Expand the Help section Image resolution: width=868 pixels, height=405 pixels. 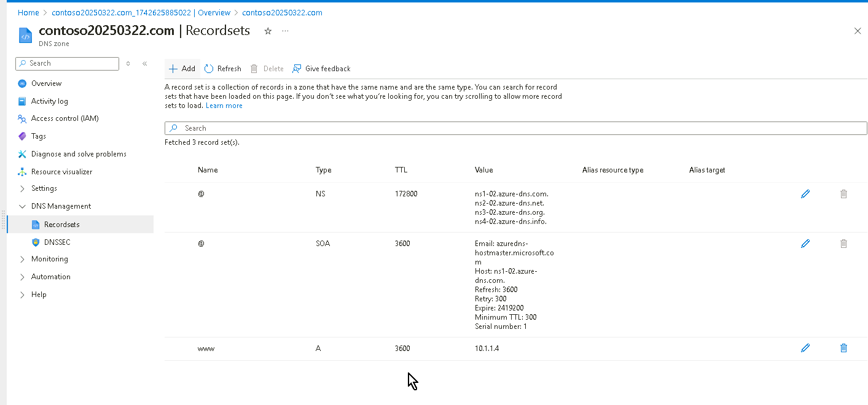23,295
